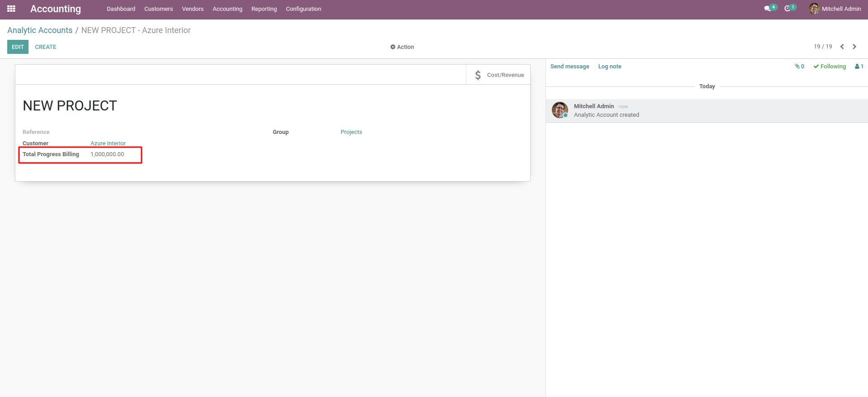Open the Reporting menu
Screen dimensions: 868x397
coord(264,9)
